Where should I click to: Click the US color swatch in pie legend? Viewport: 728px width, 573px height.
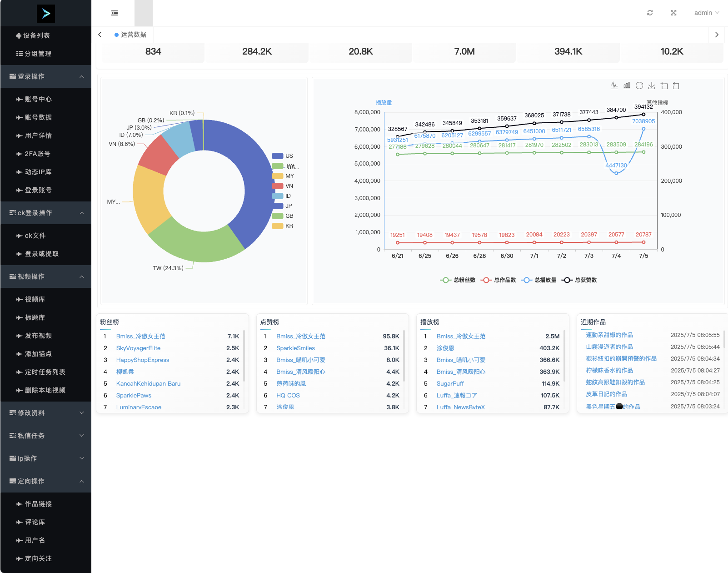click(x=278, y=156)
